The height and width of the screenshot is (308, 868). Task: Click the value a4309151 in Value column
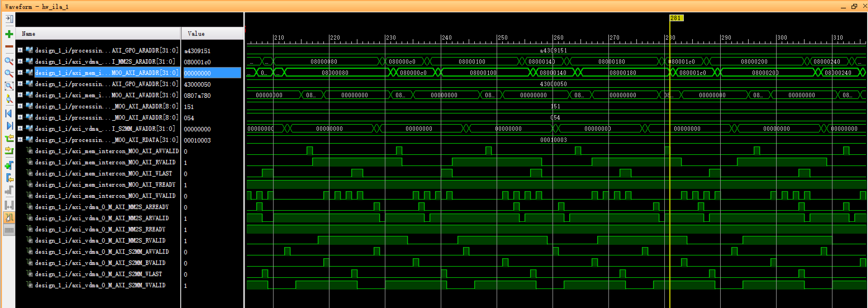pyautogui.click(x=197, y=51)
